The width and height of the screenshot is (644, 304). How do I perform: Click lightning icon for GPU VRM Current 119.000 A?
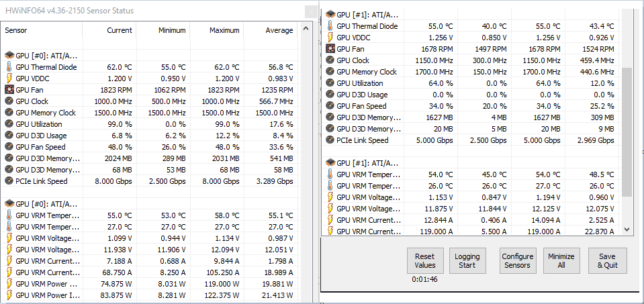(x=330, y=231)
